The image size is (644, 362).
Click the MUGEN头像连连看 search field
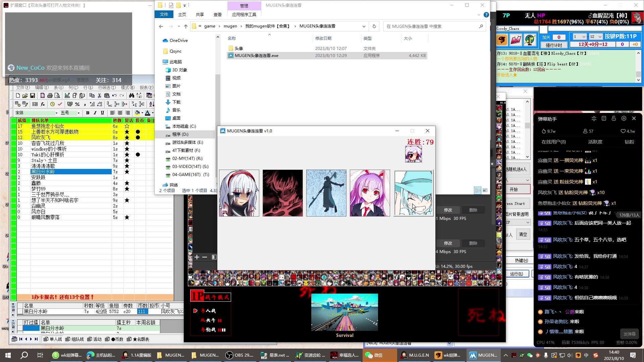434,26
